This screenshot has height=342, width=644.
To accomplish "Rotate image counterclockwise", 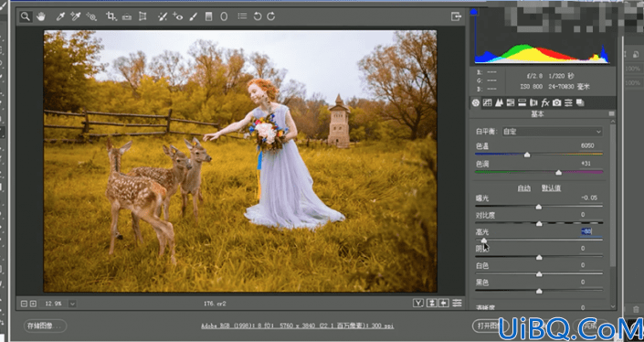I will point(257,16).
